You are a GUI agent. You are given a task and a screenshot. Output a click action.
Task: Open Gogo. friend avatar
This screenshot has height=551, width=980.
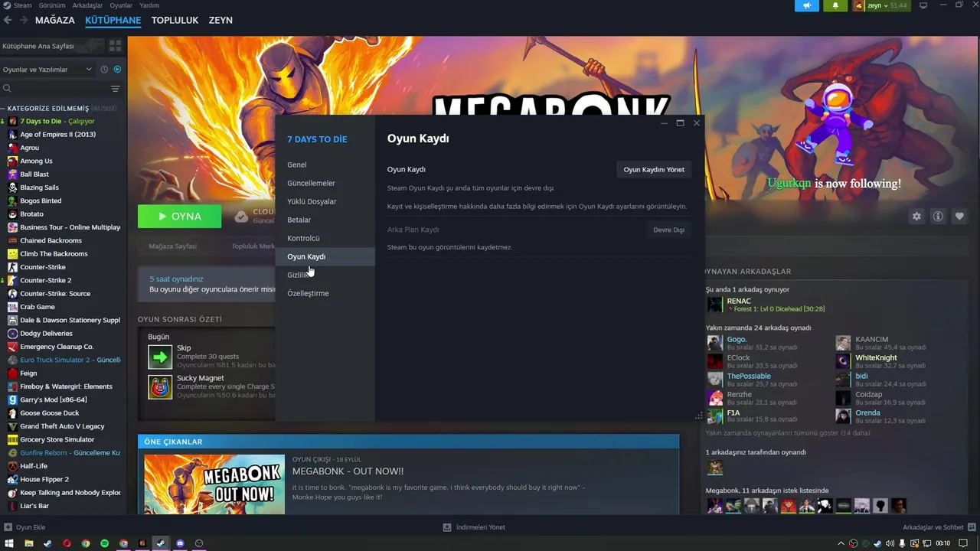[714, 343]
